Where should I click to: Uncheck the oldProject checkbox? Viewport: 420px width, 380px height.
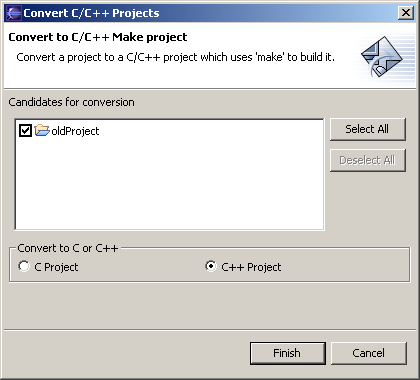(25, 130)
